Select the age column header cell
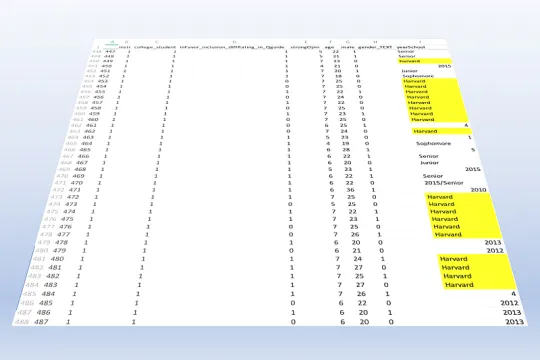 tap(330, 47)
